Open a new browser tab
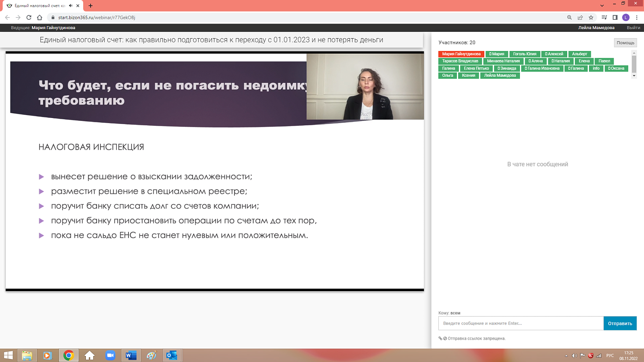Viewport: 644px width, 362px height. 90,6
